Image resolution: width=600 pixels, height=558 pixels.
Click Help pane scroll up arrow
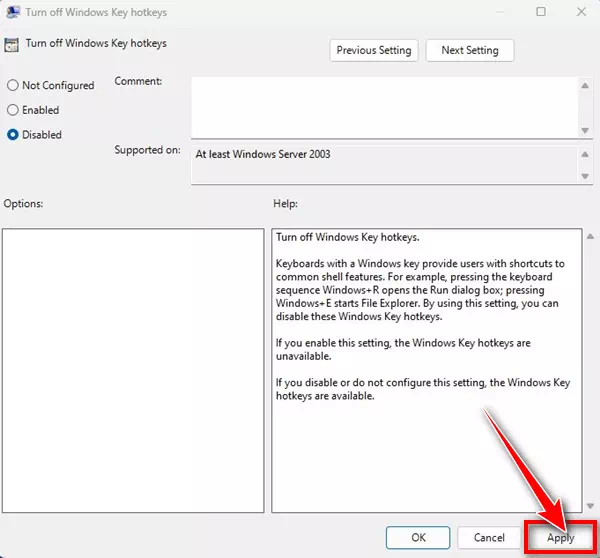590,237
